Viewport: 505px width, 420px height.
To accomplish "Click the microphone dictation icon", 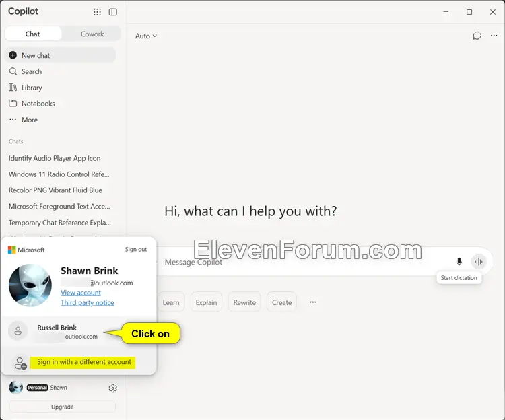I will pyautogui.click(x=459, y=261).
